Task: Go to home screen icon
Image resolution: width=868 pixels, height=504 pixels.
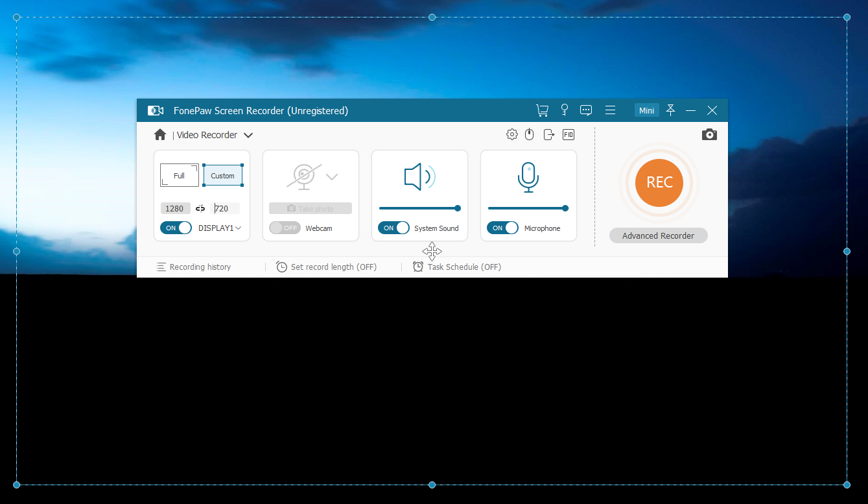Action: 160,135
